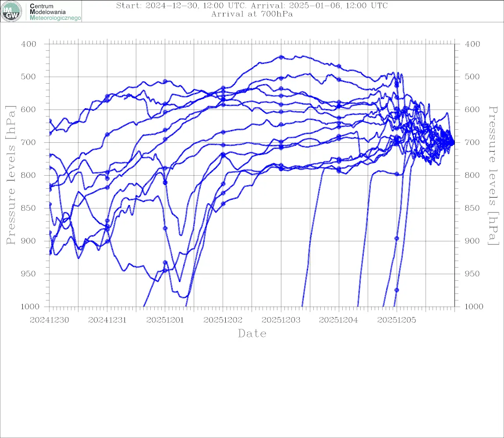Image resolution: width=504 pixels, height=438 pixels.
Task: Click the 20241230 date label
Action: pos(49,320)
